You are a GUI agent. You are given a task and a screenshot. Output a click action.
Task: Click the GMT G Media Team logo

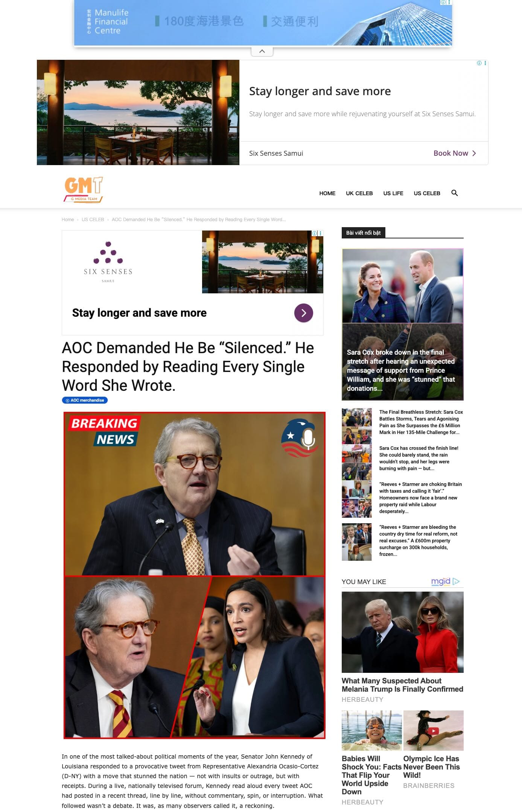(83, 190)
